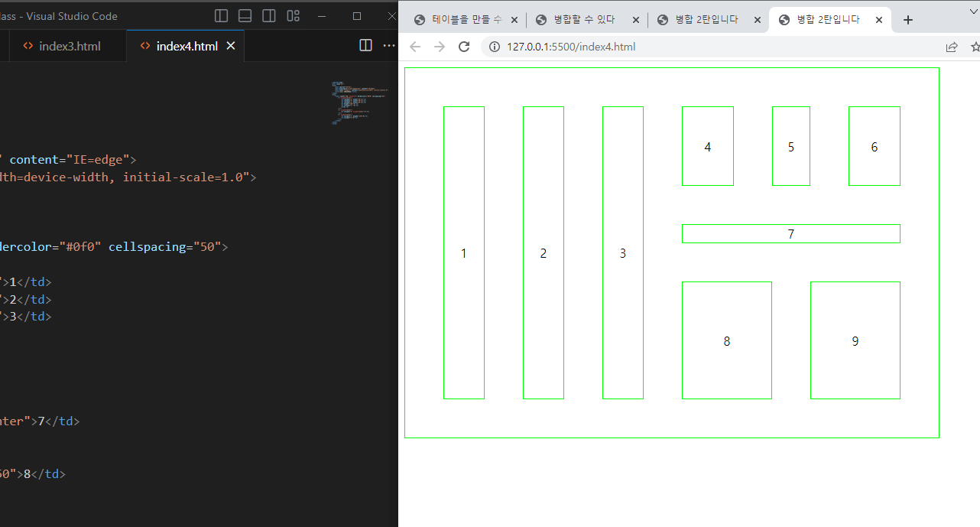The image size is (980, 527).
Task: Toggle VS Code secondary side bar layout icon
Action: [x=269, y=15]
